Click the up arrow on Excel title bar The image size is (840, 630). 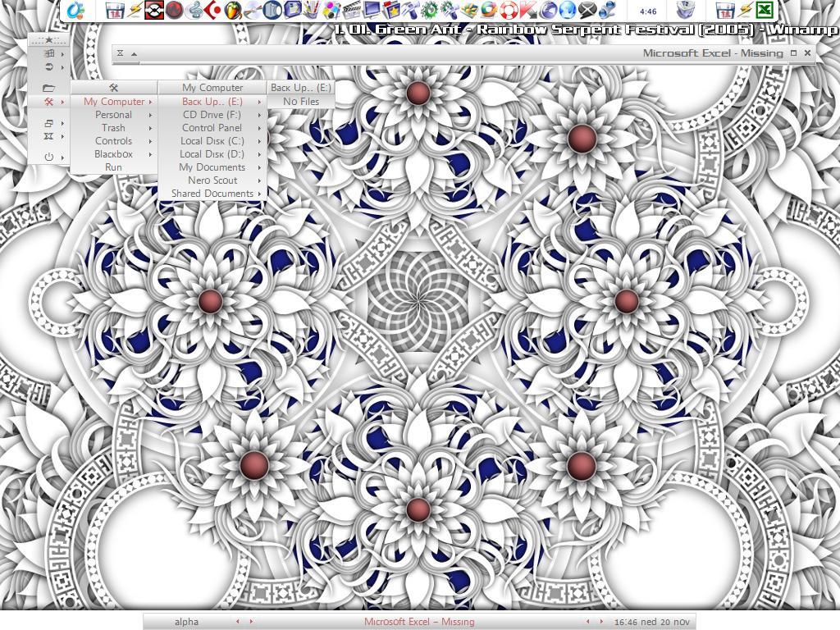(134, 53)
